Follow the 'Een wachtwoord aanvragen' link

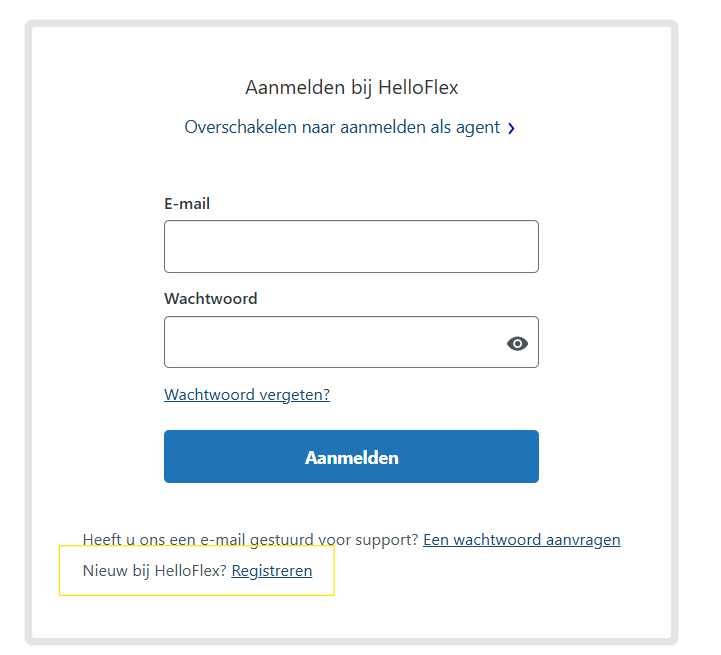(x=521, y=539)
